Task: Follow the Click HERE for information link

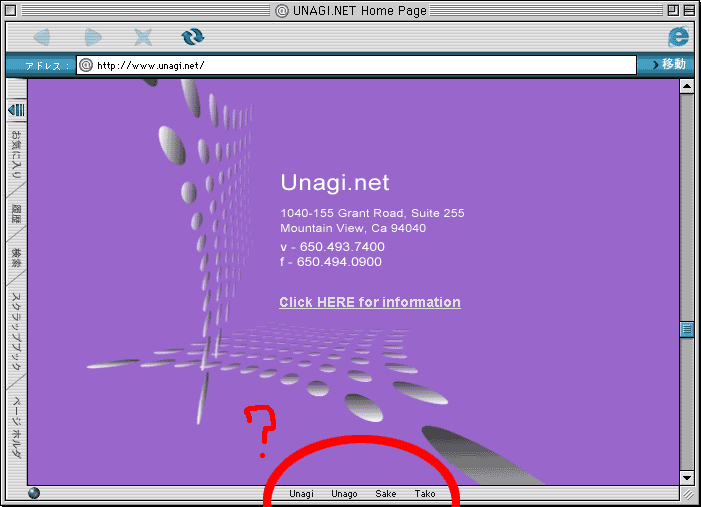Action: (x=370, y=302)
